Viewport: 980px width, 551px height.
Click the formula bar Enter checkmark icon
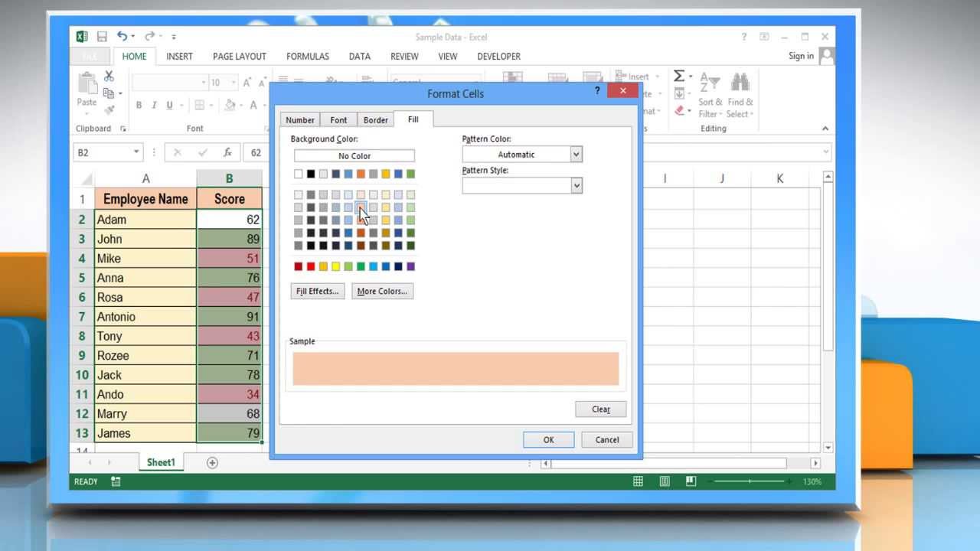[203, 152]
